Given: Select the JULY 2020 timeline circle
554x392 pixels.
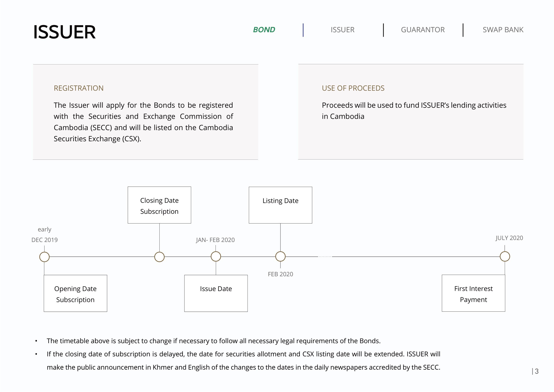Looking at the screenshot, I should point(504,256).
